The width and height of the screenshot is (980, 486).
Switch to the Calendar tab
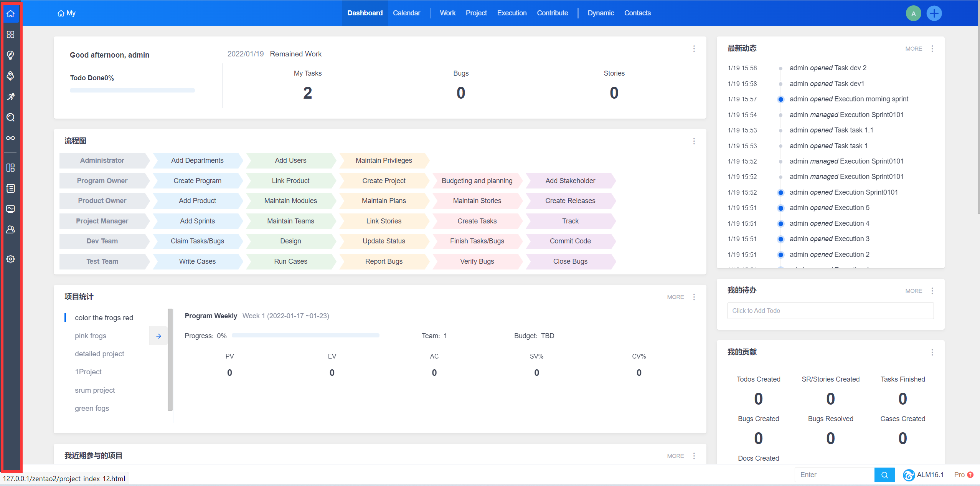point(406,13)
